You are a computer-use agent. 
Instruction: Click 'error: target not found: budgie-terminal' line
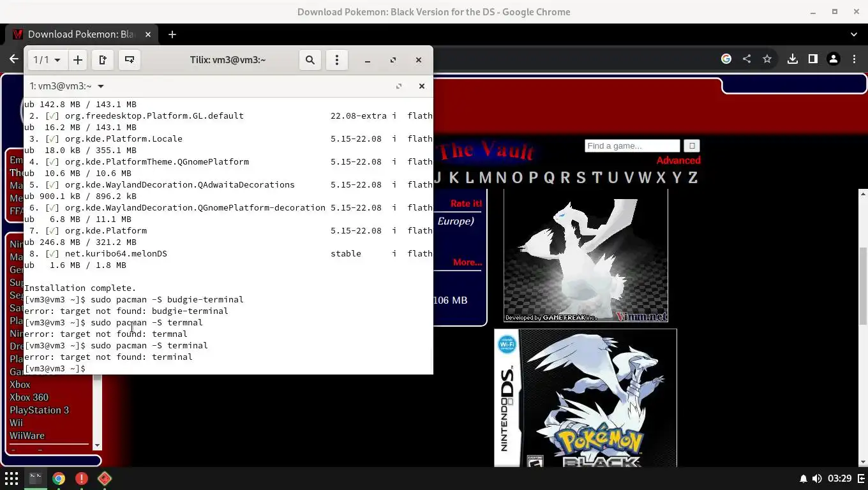(x=126, y=311)
